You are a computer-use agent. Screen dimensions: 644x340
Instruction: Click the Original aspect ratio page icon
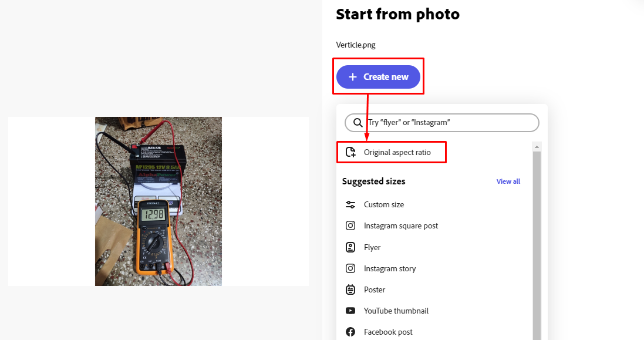tap(350, 152)
